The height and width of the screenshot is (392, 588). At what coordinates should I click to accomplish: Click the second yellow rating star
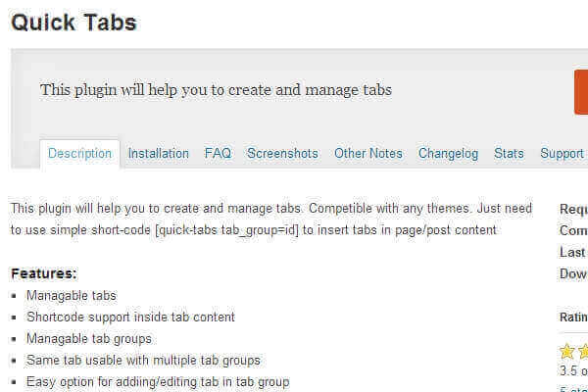[x=583, y=351]
